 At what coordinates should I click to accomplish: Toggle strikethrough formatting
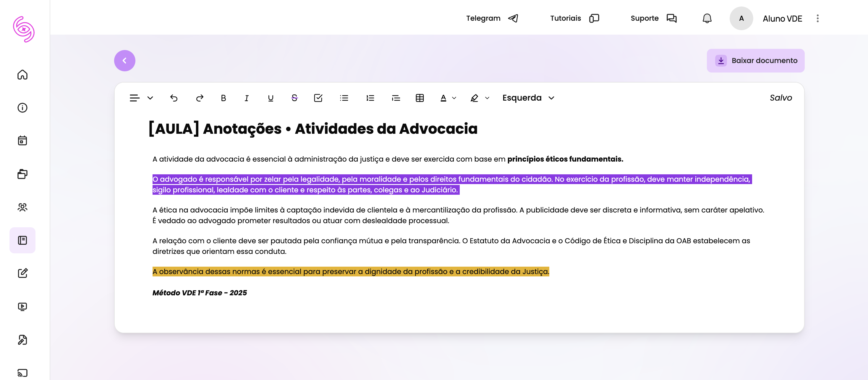[x=294, y=98]
